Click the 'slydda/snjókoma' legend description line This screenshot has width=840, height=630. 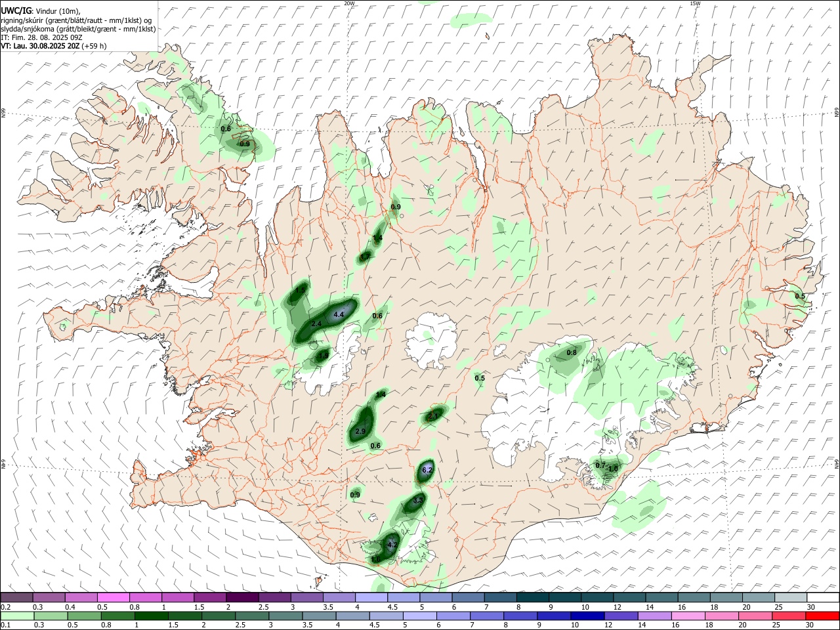pos(78,29)
